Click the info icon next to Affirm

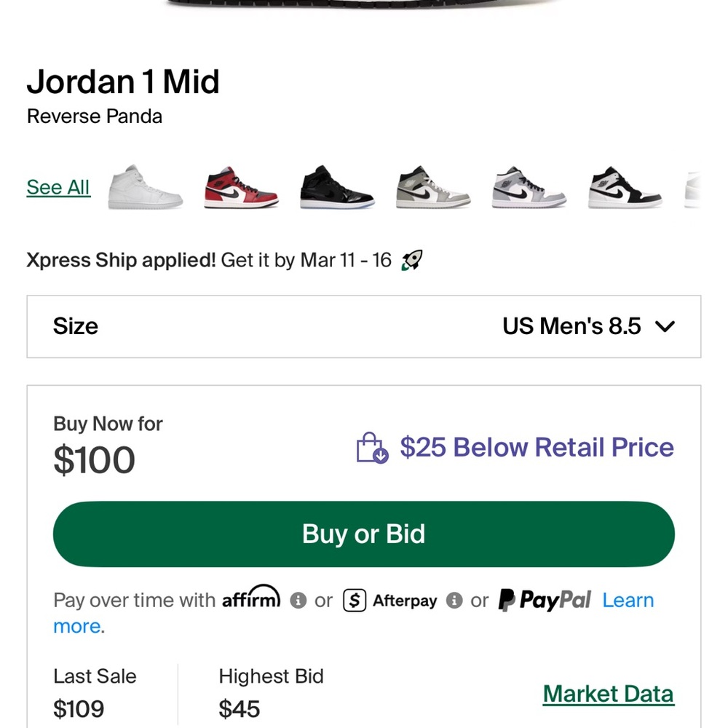pyautogui.click(x=298, y=601)
